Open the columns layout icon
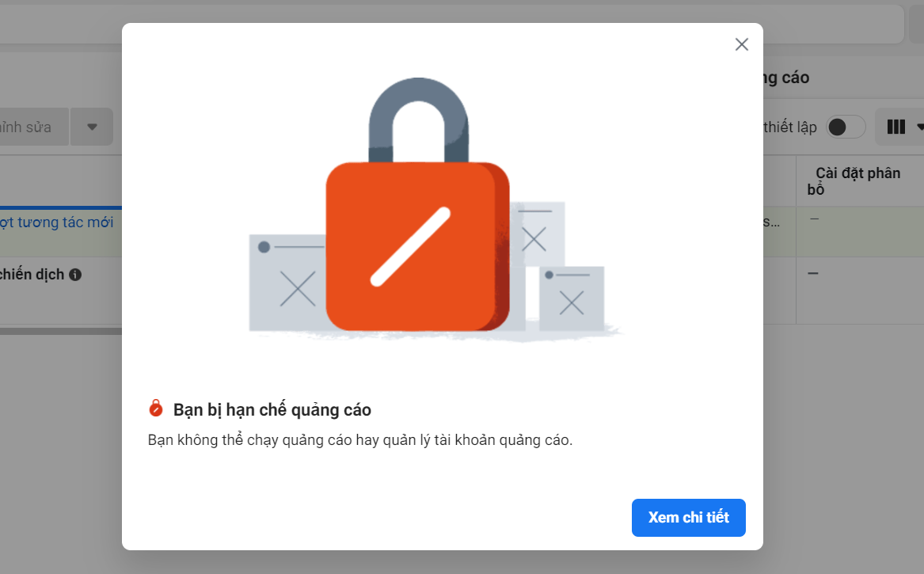 click(x=895, y=127)
